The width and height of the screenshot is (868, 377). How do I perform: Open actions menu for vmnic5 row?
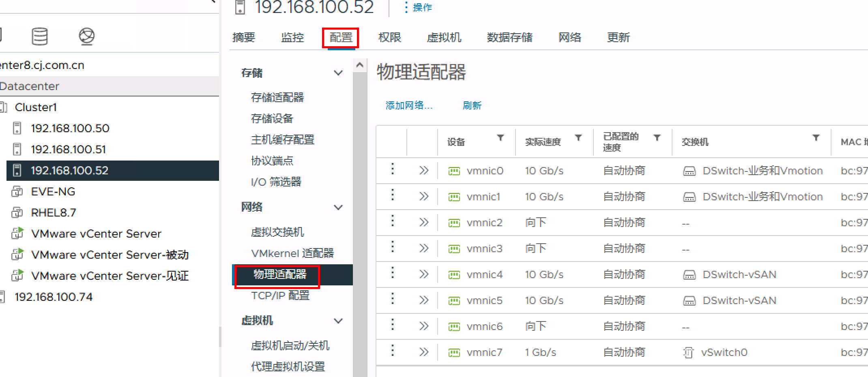[x=392, y=299]
